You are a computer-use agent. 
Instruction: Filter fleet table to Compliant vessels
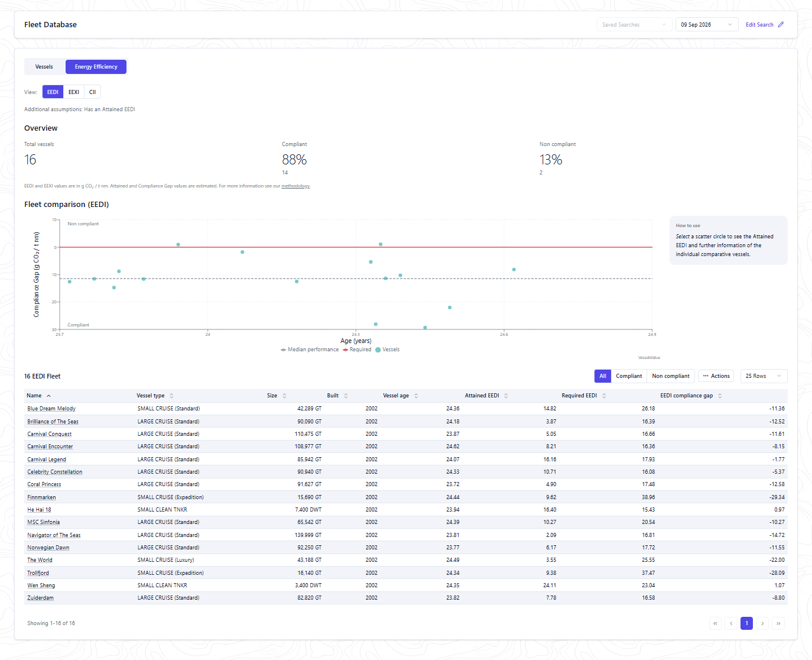[629, 376]
